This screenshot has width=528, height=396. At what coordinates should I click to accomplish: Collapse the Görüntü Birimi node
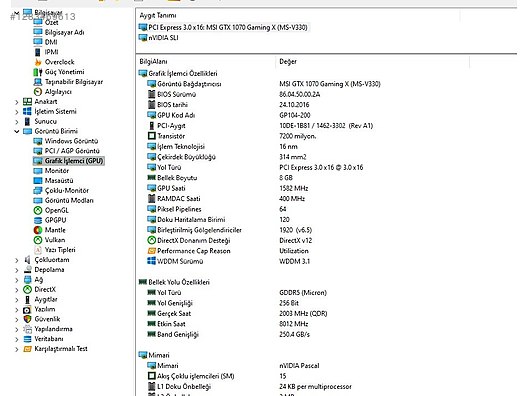coord(16,131)
